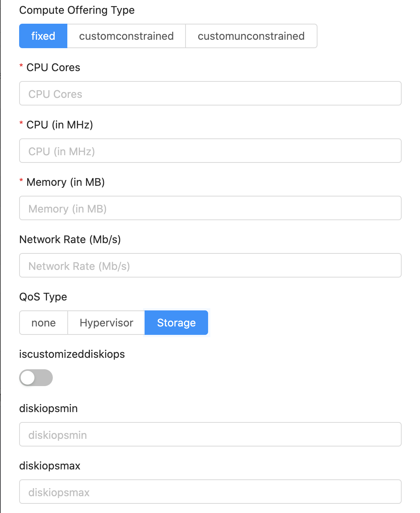Click the highlighted "fixed" offering type button
Screen dimensions: 420x513
43,36
